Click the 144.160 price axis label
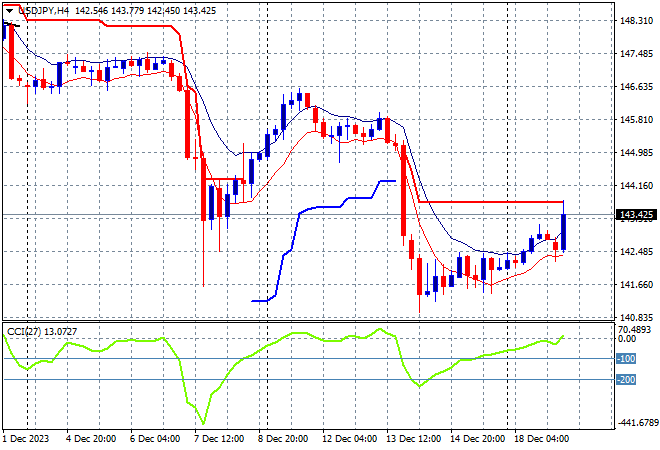Image resolution: width=660 pixels, height=450 pixels. tap(636, 185)
